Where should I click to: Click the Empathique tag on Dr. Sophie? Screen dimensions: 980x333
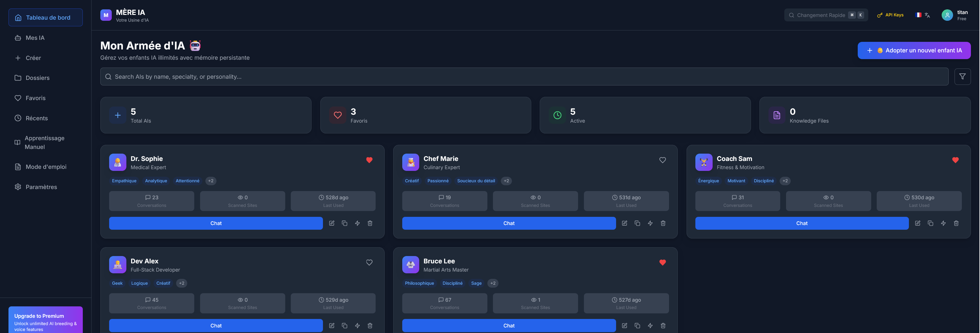pos(124,181)
